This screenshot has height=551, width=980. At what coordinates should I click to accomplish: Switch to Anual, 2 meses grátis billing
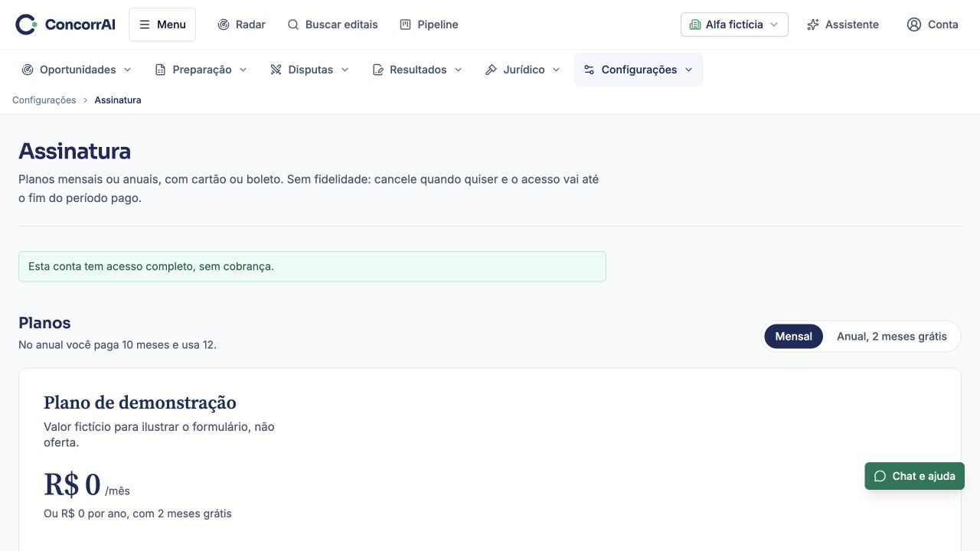[x=892, y=337]
